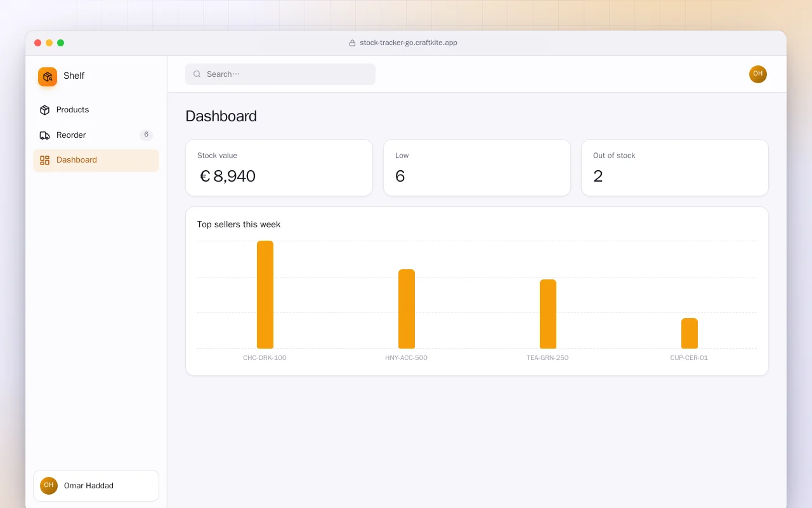Click the CHC-DRK-100 bar in chart
Screen dimensions: 812x508
[265, 295]
